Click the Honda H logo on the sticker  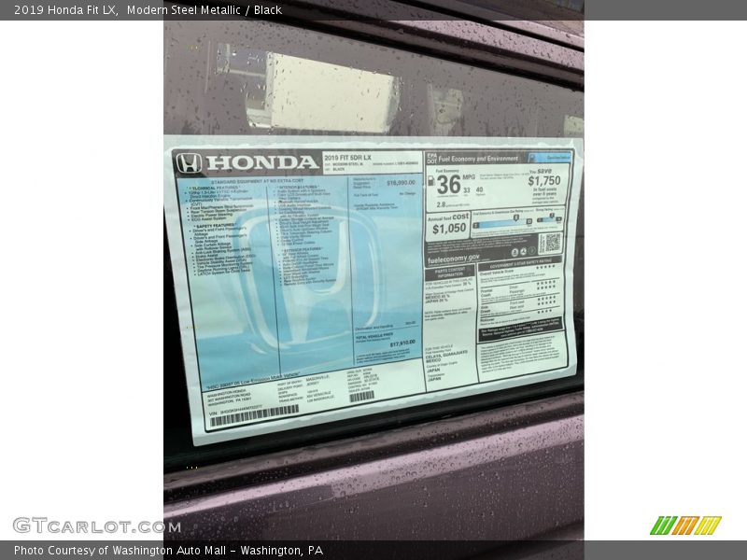pos(189,163)
